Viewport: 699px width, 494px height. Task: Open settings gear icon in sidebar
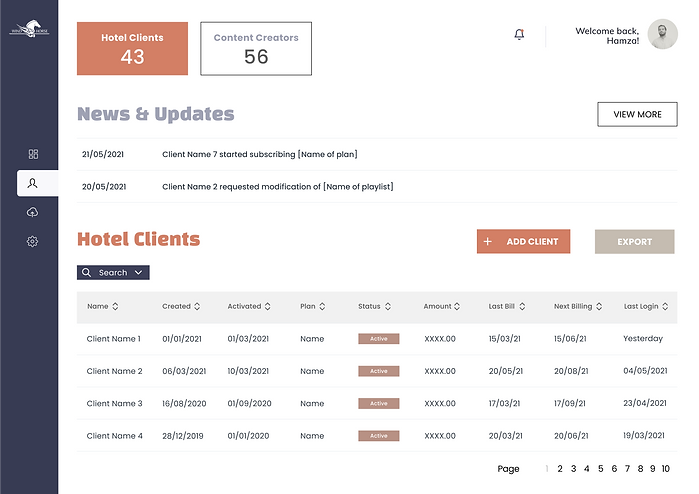[x=32, y=242]
